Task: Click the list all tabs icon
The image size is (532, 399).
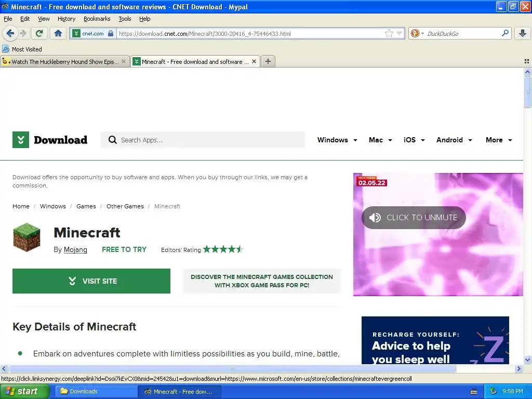Action: (x=527, y=61)
